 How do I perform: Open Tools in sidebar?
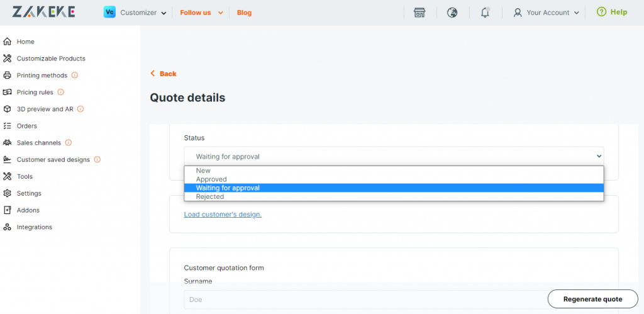[25, 176]
